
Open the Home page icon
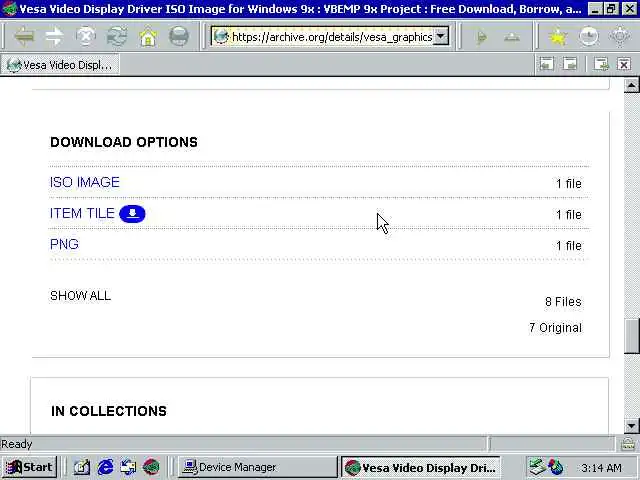[148, 37]
